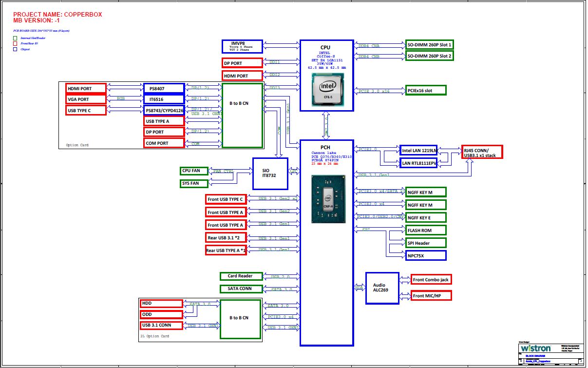This screenshot has width=588, height=368.
Task: Click the PCH chip image
Action: [328, 200]
